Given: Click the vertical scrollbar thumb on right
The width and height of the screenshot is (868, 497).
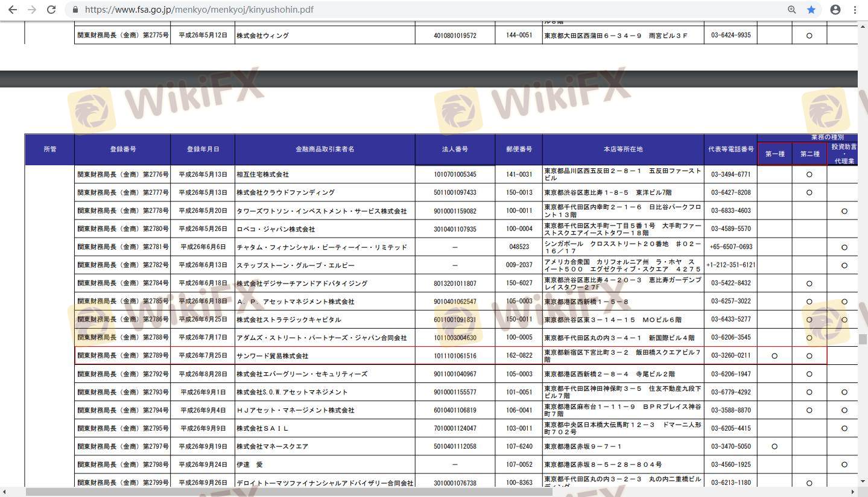Looking at the screenshot, I should tap(863, 339).
